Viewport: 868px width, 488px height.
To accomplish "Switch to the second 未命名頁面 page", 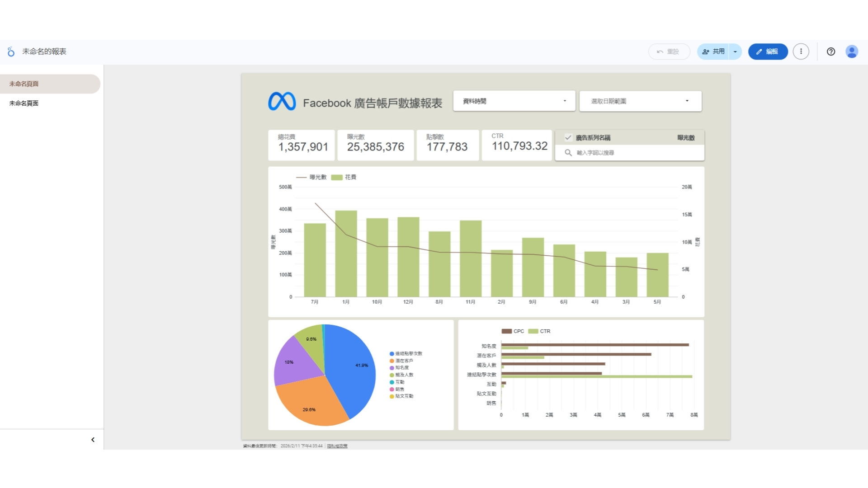I will click(x=24, y=103).
